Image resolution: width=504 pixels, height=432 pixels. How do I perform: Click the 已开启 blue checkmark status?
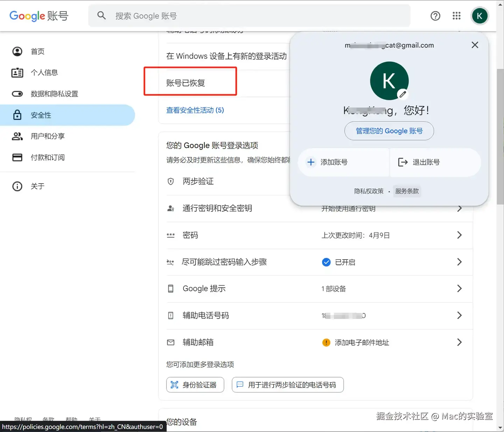[x=338, y=262]
